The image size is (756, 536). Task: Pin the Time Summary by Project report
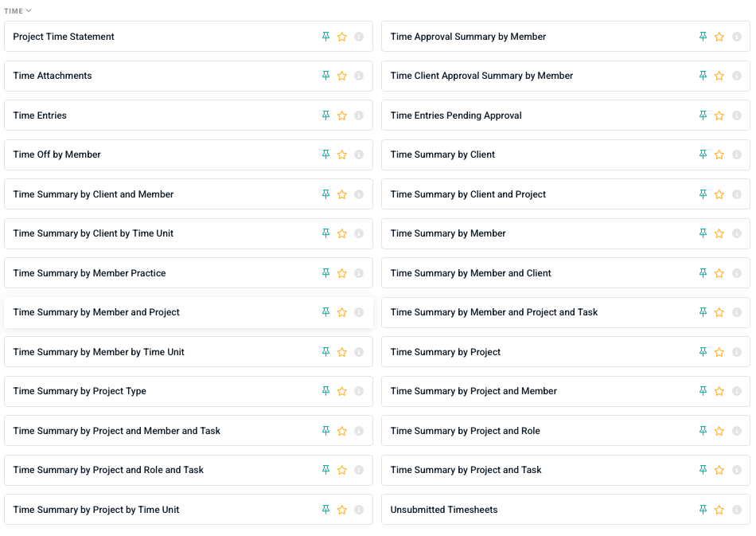703,352
